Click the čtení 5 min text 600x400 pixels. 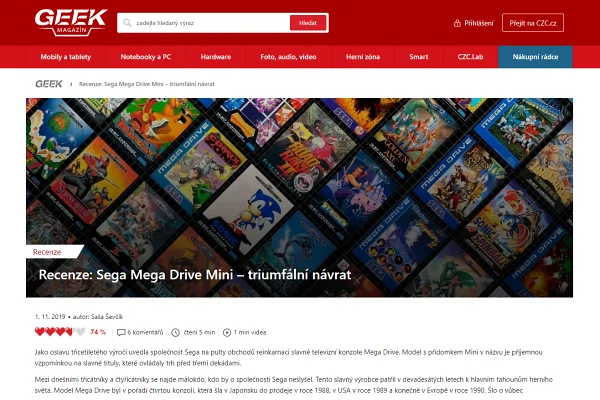[x=199, y=332]
